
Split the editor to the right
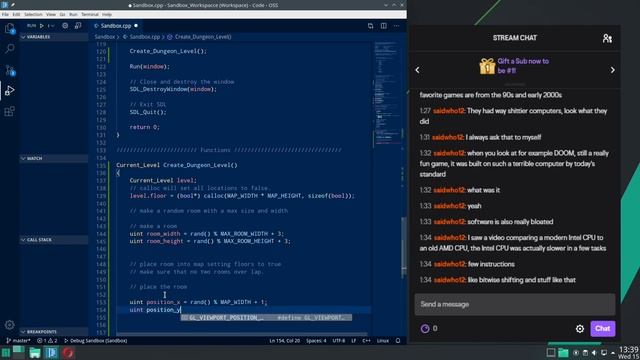(x=384, y=26)
